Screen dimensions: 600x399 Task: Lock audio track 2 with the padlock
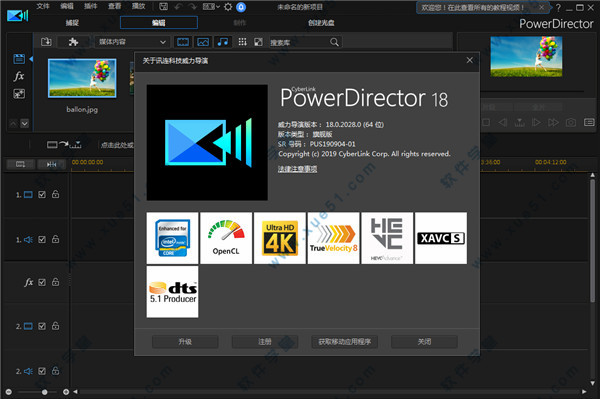tap(55, 371)
